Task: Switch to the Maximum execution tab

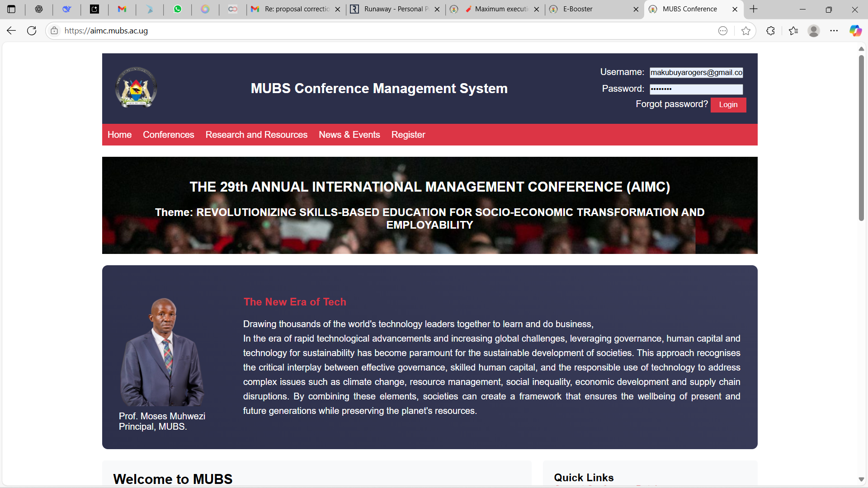Action: click(495, 9)
